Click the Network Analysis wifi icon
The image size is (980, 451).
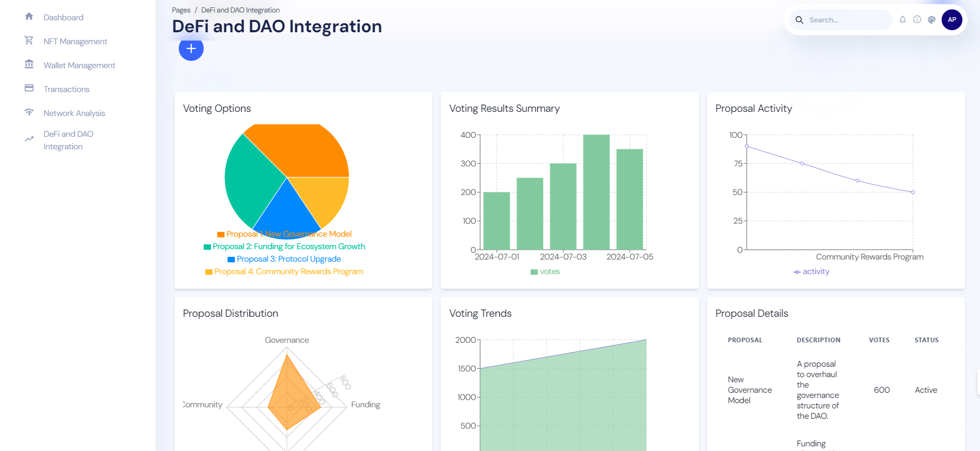click(29, 112)
